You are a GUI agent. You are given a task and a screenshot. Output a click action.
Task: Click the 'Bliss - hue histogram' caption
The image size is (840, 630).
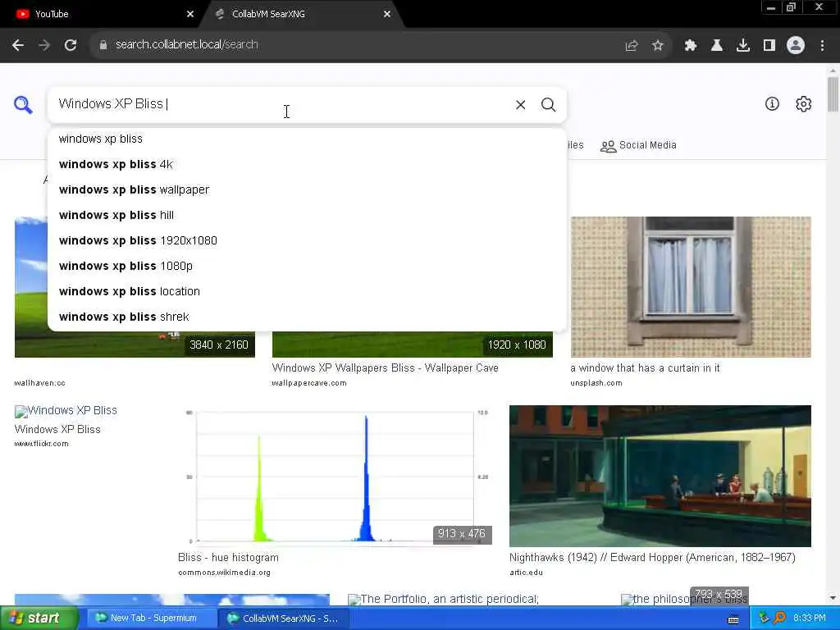point(228,558)
